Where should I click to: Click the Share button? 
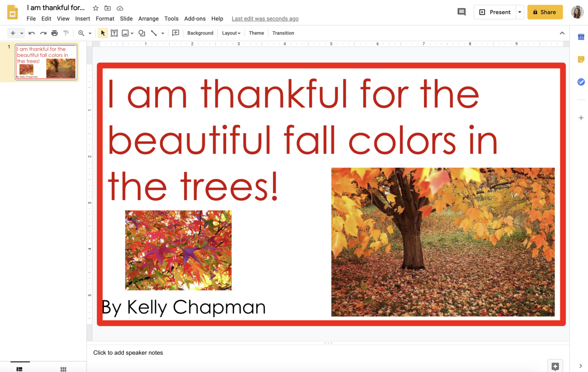pyautogui.click(x=545, y=12)
